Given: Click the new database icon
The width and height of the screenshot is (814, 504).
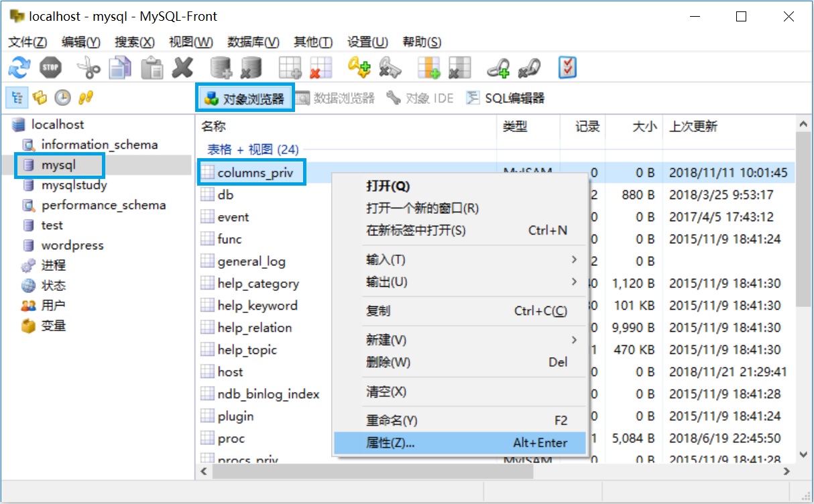Looking at the screenshot, I should (221, 67).
